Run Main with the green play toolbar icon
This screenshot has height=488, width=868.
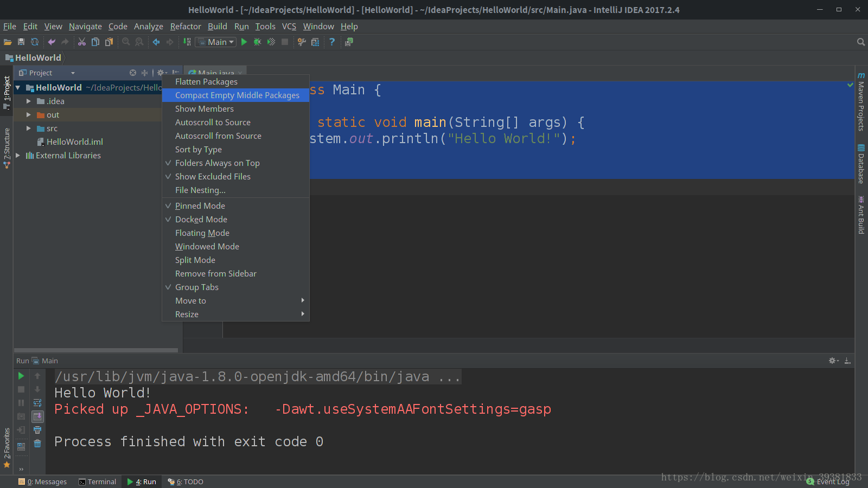(x=244, y=42)
